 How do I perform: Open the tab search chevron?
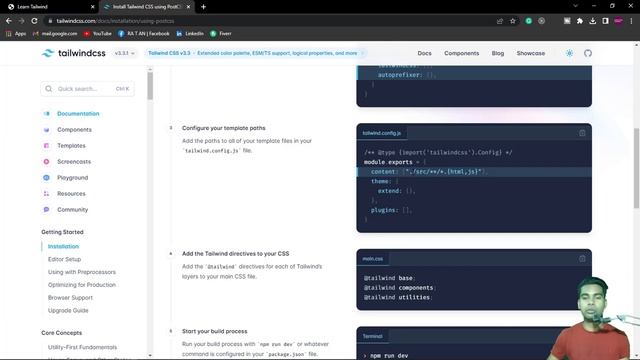576,6
